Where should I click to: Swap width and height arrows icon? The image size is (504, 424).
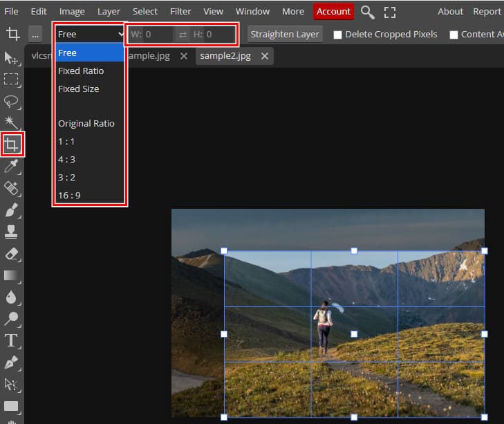click(183, 35)
